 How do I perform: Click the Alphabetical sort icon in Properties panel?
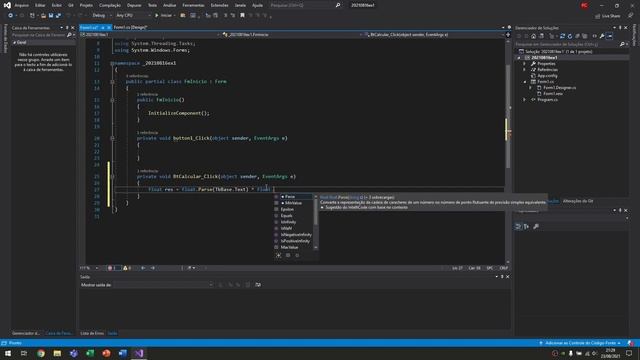pos(527,227)
